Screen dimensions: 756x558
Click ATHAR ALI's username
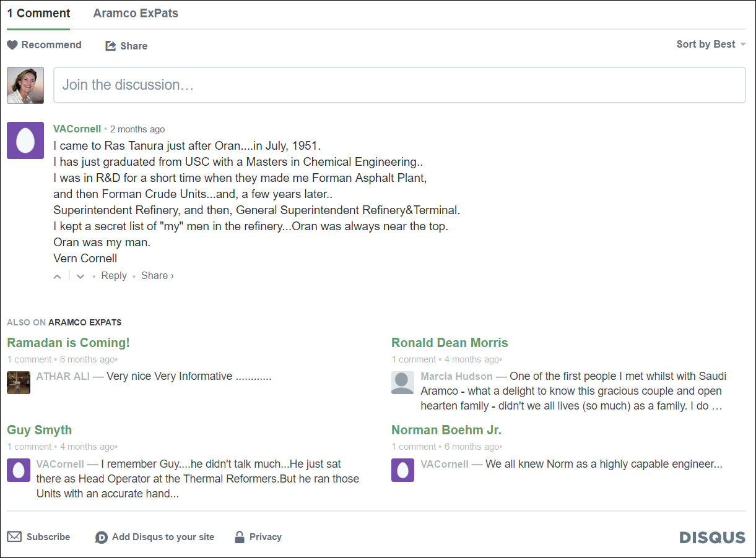[63, 376]
